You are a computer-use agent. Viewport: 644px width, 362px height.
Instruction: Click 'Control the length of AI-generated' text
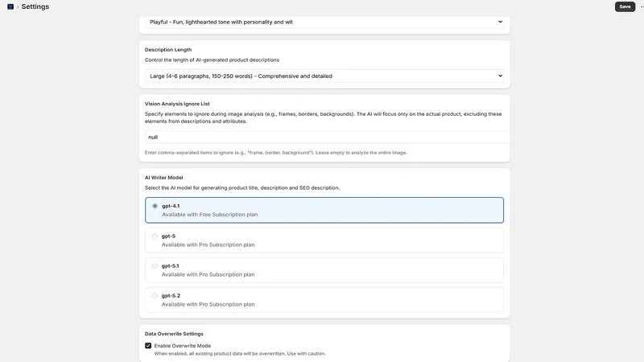(212, 60)
